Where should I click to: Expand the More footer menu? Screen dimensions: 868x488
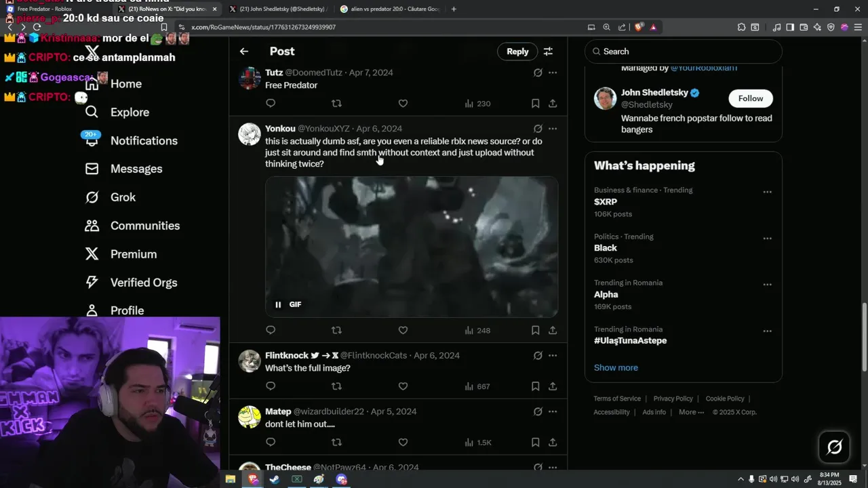tap(691, 412)
